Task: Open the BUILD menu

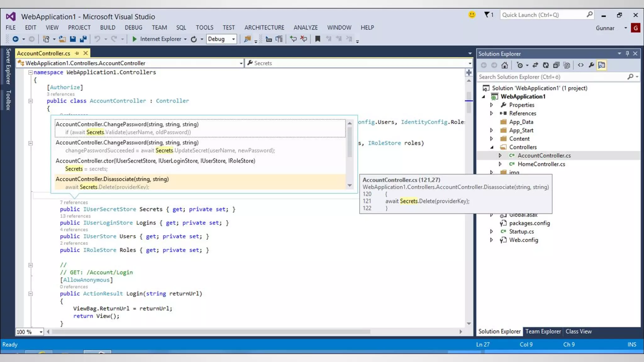Action: [108, 28]
